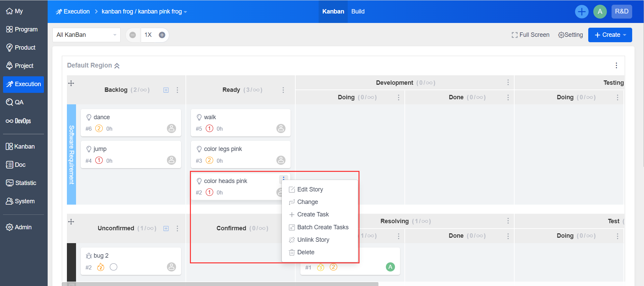The height and width of the screenshot is (286, 644).
Task: Toggle Full Screen mode
Action: 530,35
